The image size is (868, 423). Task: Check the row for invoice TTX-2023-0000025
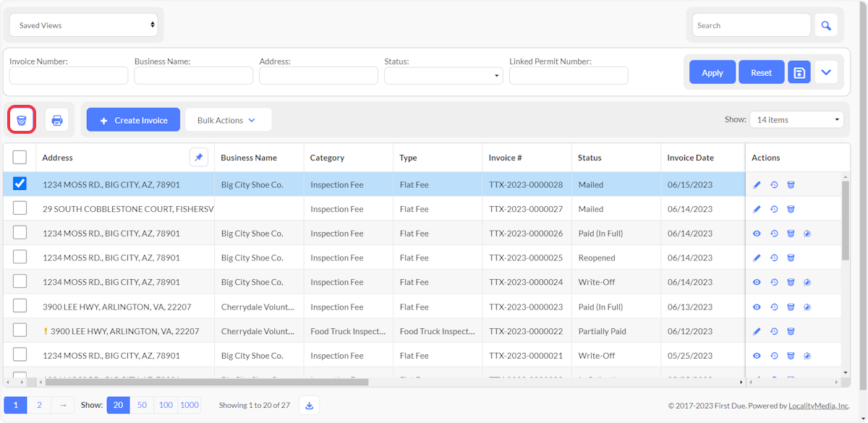tap(20, 257)
